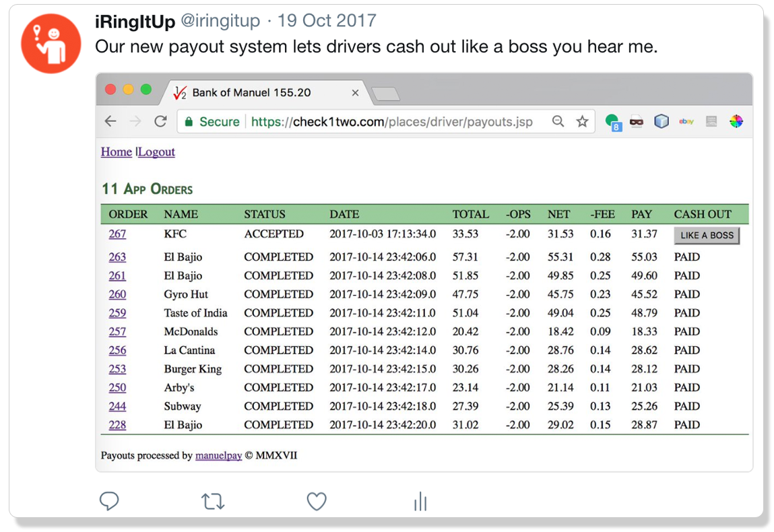
Task: Open order 267 link
Action: pos(117,234)
